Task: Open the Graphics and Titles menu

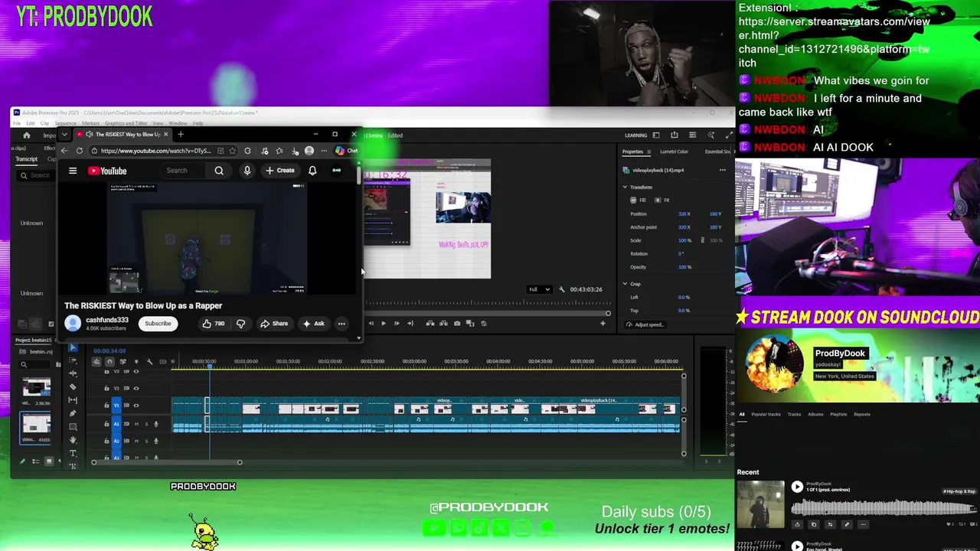Action: [126, 123]
